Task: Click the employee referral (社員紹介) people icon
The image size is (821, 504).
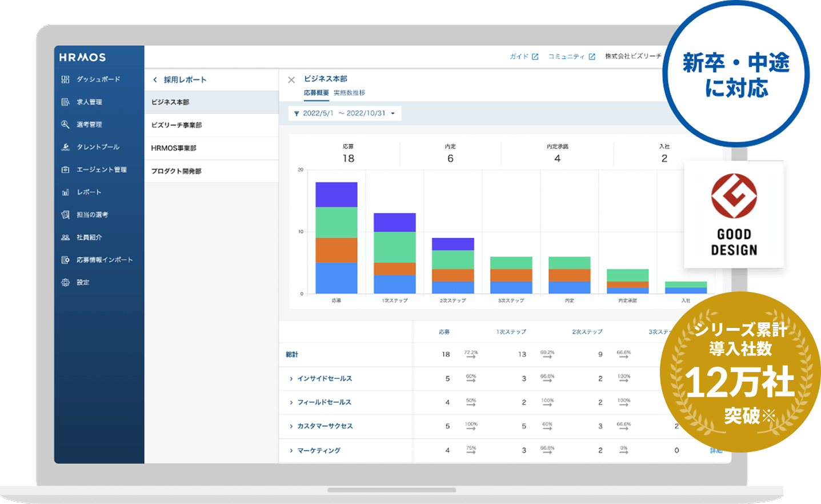Action: pos(65,237)
